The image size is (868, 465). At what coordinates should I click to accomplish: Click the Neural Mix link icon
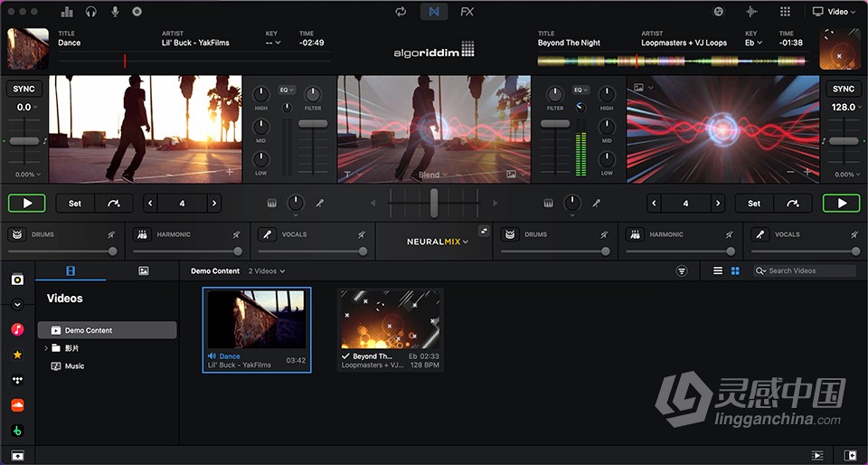(x=484, y=232)
